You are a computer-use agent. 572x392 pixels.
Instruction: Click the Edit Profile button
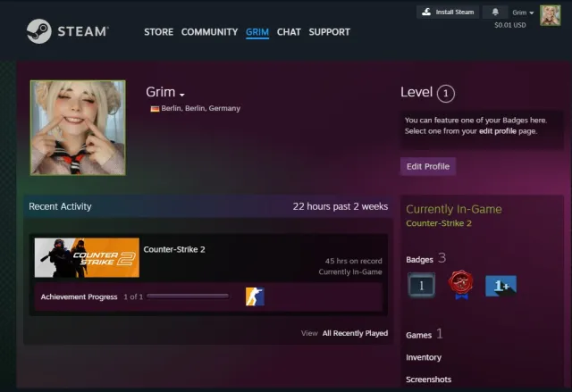click(428, 166)
